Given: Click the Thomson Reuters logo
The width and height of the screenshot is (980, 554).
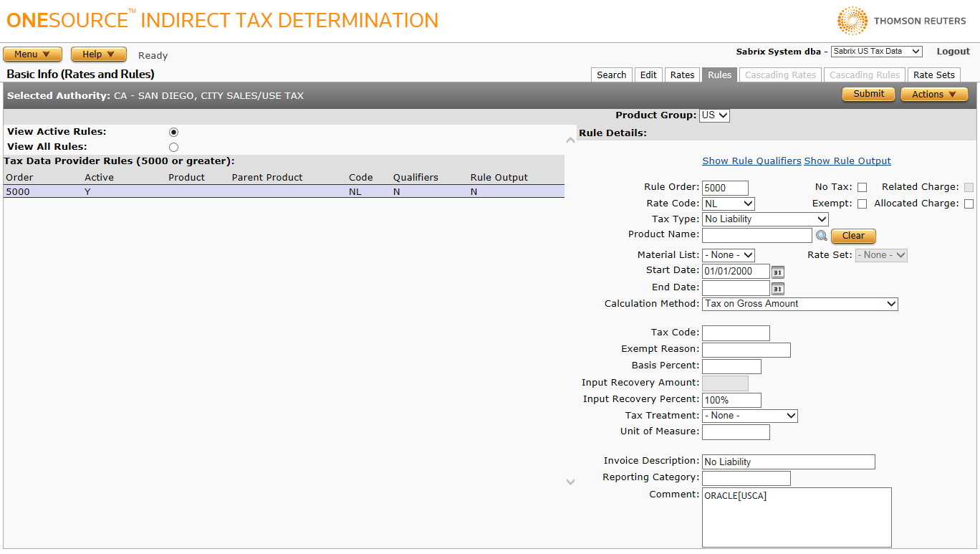Looking at the screenshot, I should [902, 21].
